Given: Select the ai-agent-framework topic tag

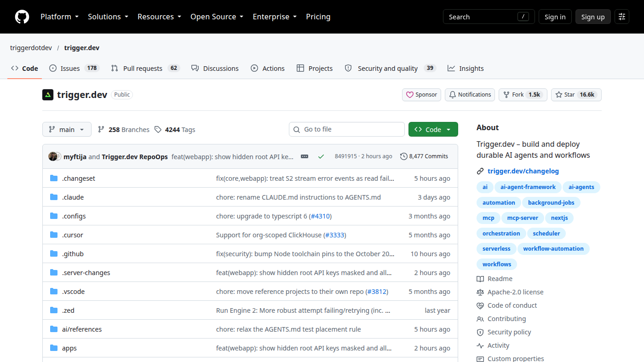Looking at the screenshot, I should (528, 187).
